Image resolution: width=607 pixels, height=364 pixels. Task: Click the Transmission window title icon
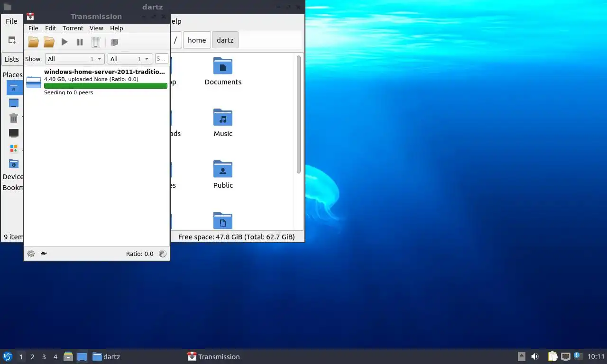coord(30,17)
